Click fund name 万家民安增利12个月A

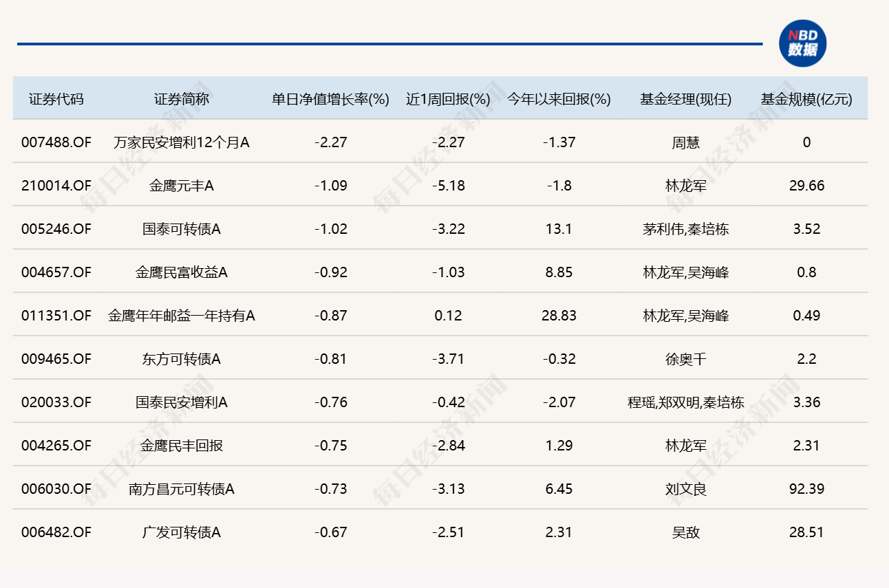[x=182, y=142]
